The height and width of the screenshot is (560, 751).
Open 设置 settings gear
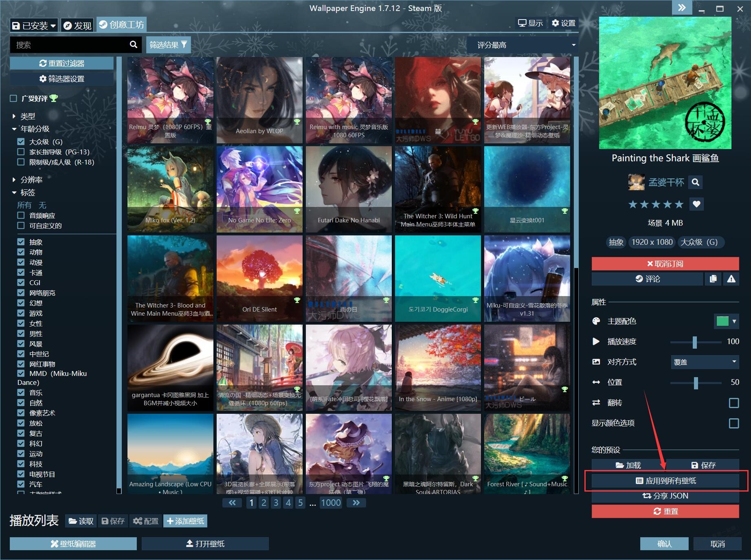coord(563,23)
